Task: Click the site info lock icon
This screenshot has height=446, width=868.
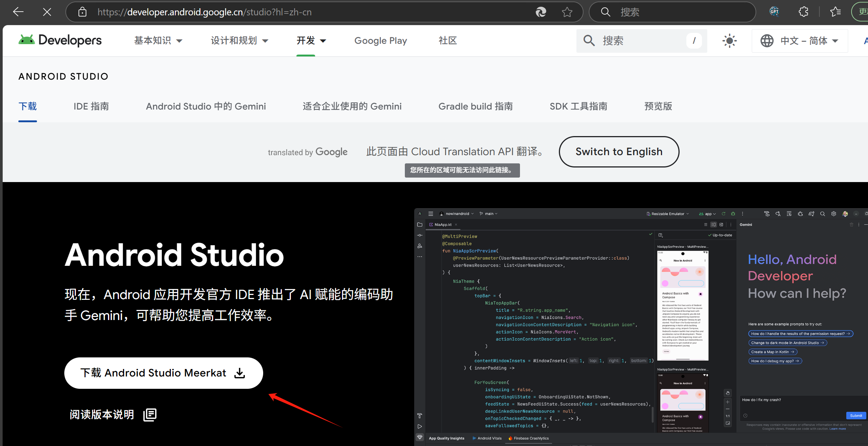Action: [x=82, y=12]
